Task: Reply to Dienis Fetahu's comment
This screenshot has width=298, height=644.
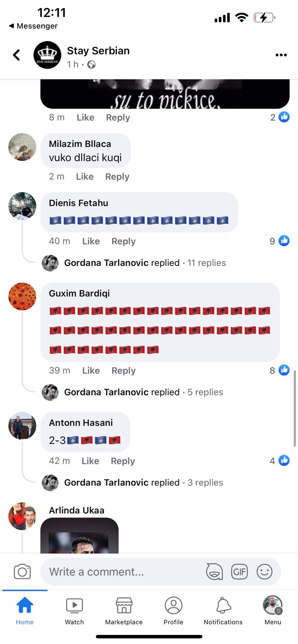Action: point(123,241)
